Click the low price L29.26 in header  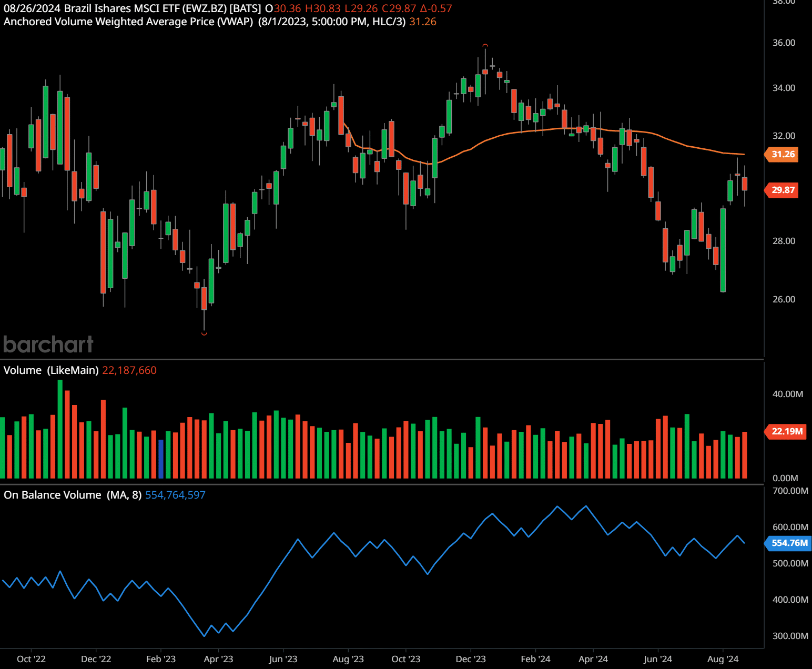[361, 8]
